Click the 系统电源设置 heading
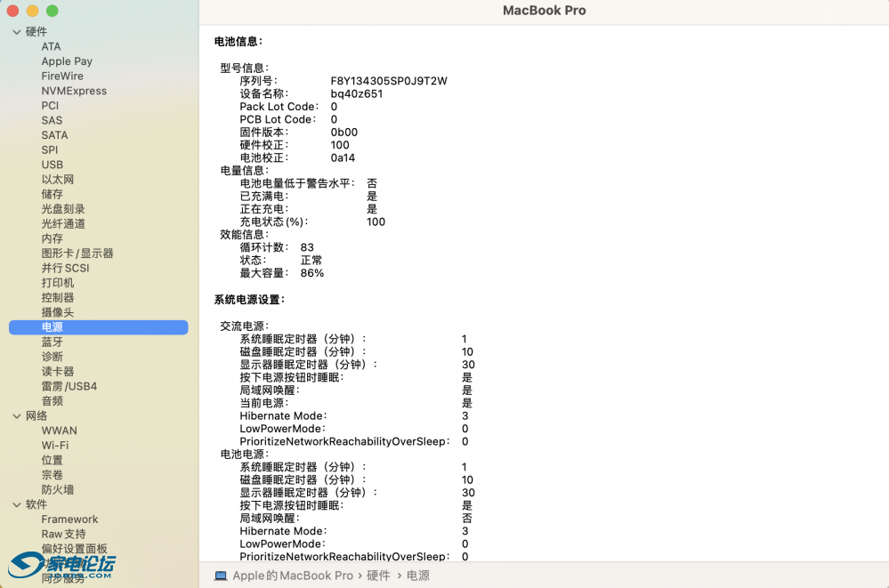Screen dimensions: 889x588 click(249, 300)
